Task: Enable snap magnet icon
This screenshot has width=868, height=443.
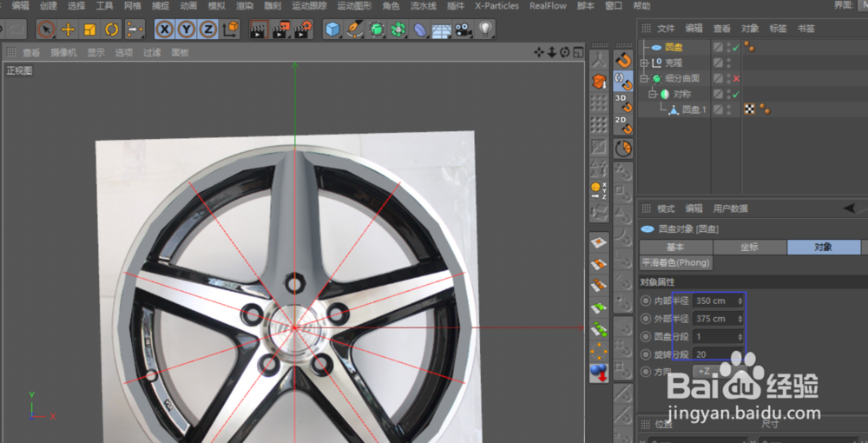Action: tap(623, 60)
